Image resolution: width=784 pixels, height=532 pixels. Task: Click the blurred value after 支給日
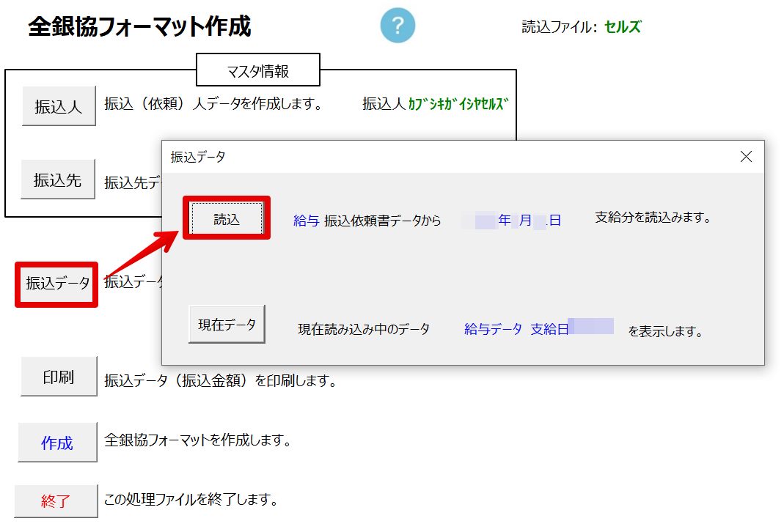[590, 327]
